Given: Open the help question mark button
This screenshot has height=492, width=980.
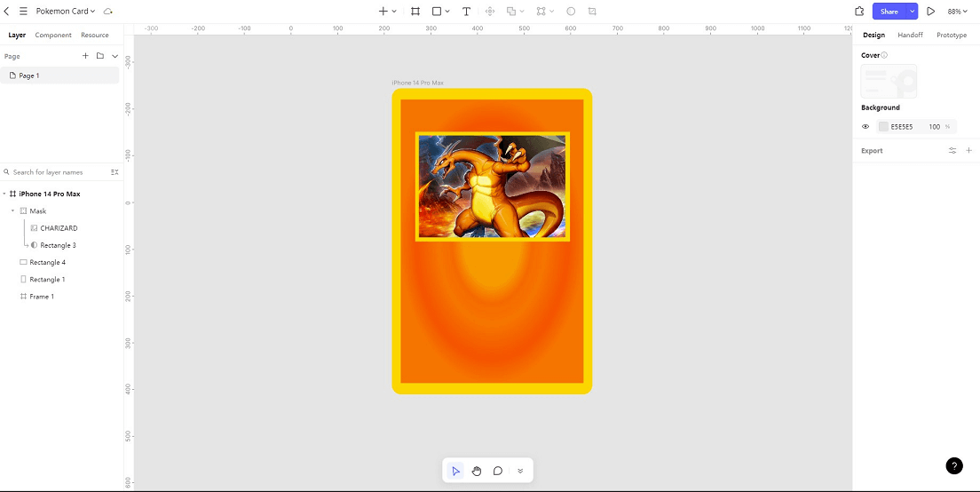Looking at the screenshot, I should 953,465.
